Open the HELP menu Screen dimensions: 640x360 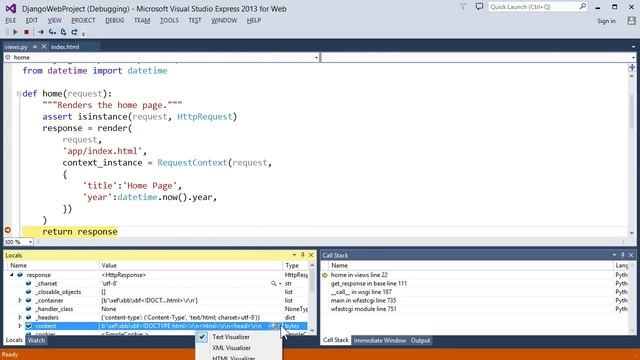point(253,20)
